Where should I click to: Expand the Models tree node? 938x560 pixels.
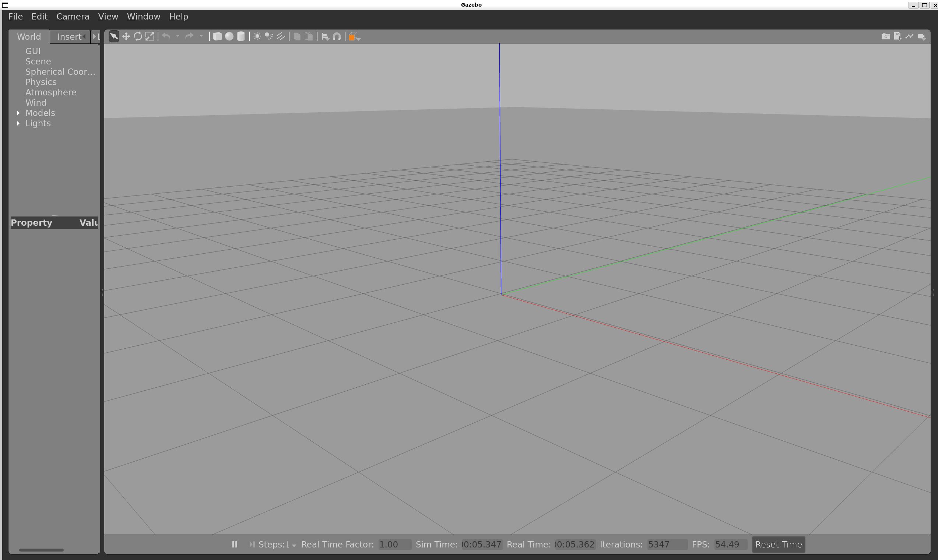[18, 113]
